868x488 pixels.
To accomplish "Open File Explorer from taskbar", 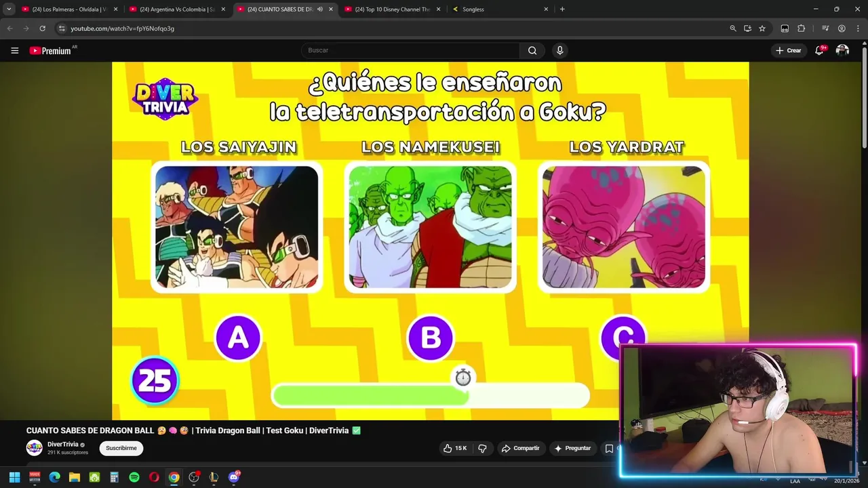I will click(75, 477).
